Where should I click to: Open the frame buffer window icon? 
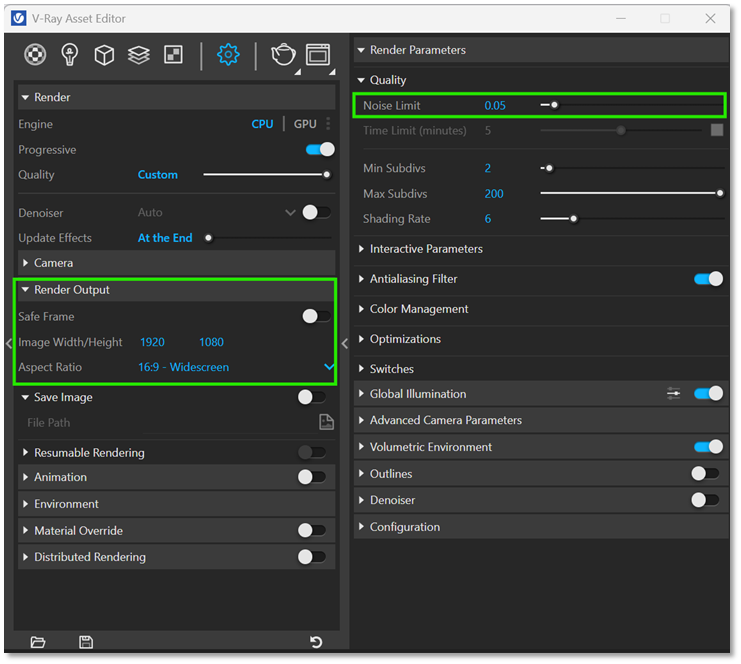tap(318, 55)
